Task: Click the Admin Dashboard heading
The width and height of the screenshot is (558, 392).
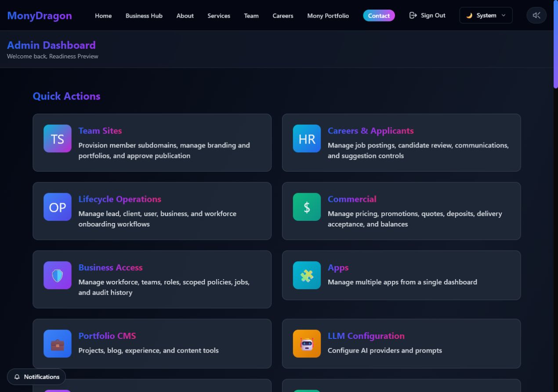Action: (x=51, y=45)
